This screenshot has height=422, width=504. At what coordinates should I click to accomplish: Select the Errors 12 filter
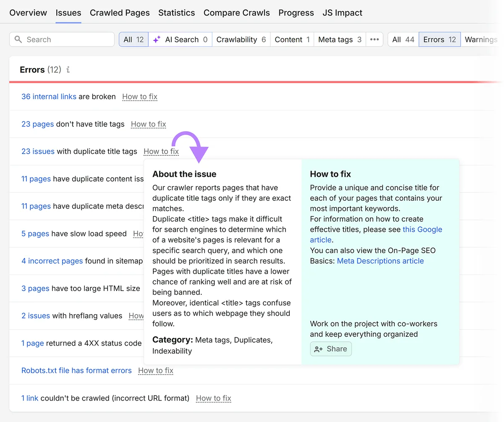(x=440, y=39)
